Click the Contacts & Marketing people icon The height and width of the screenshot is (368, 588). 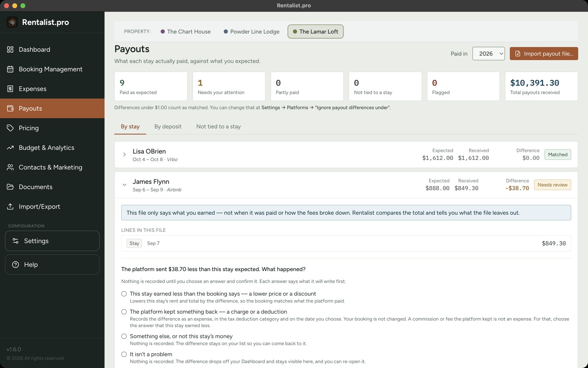click(10, 167)
